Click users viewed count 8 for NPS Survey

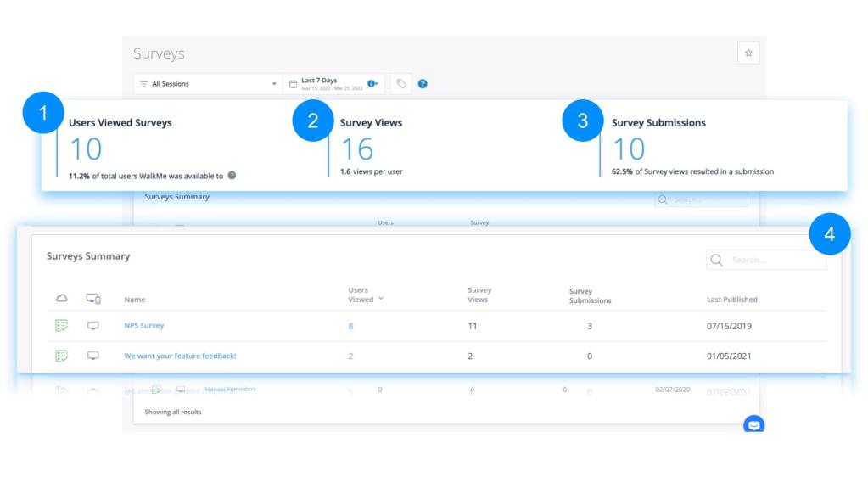(350, 326)
